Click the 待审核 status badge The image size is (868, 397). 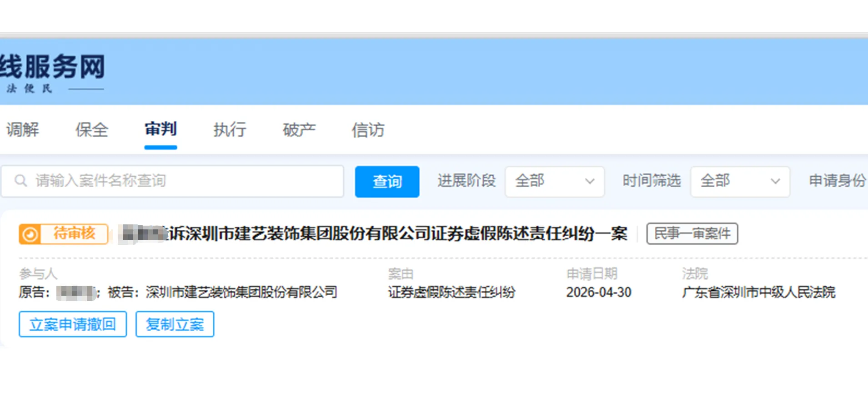point(64,234)
